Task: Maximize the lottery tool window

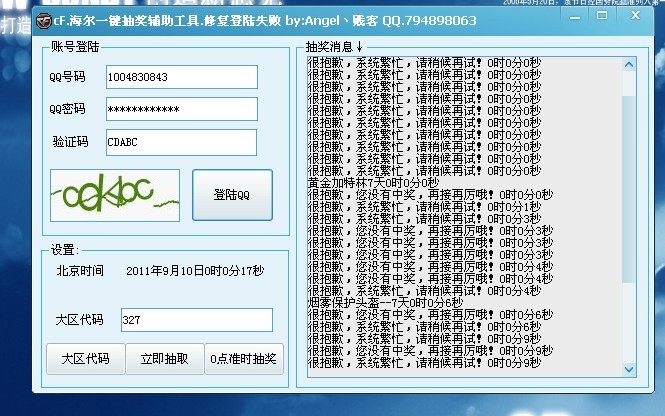Action: pos(601,16)
